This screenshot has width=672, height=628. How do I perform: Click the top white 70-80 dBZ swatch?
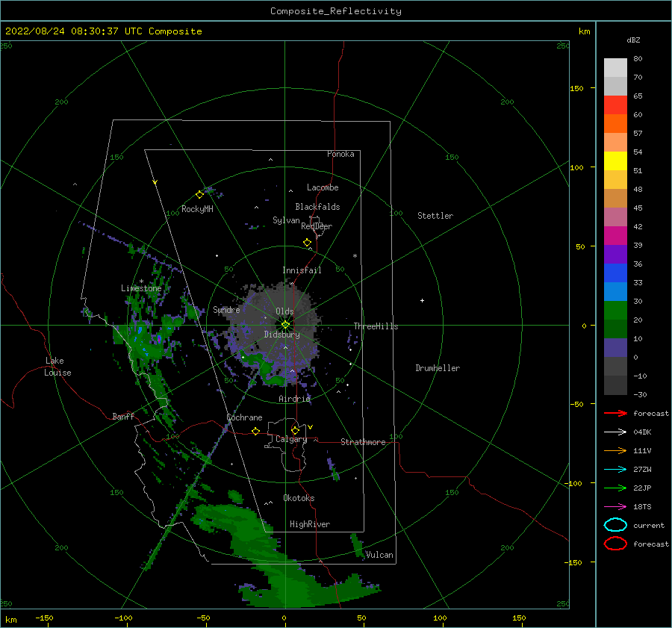(x=615, y=68)
